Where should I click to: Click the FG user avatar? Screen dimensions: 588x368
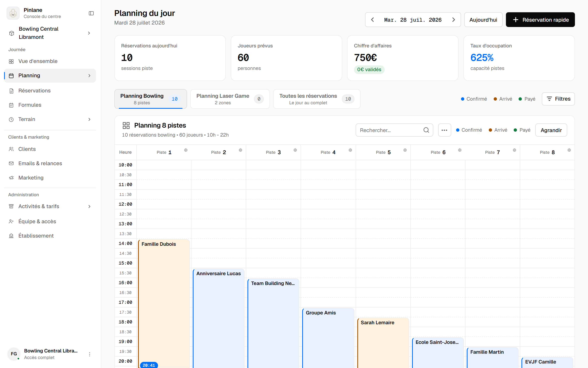pyautogui.click(x=14, y=354)
